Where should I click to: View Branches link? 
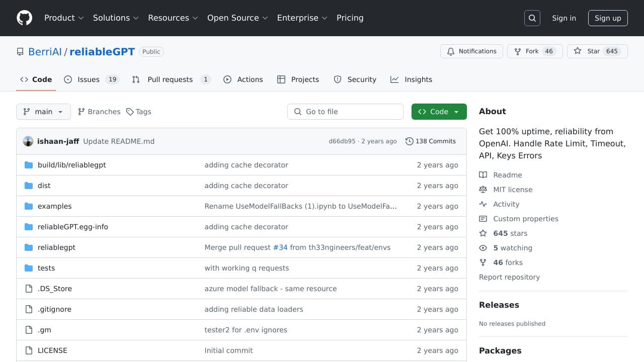point(99,112)
